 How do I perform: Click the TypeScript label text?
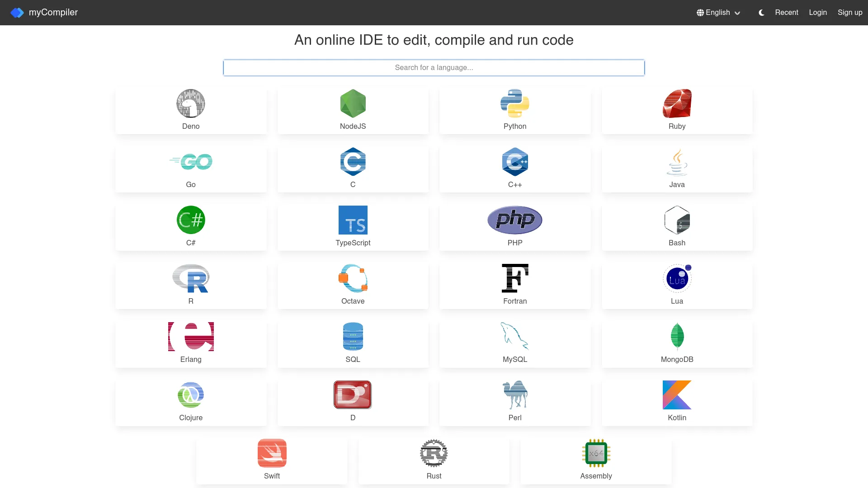[x=353, y=243]
